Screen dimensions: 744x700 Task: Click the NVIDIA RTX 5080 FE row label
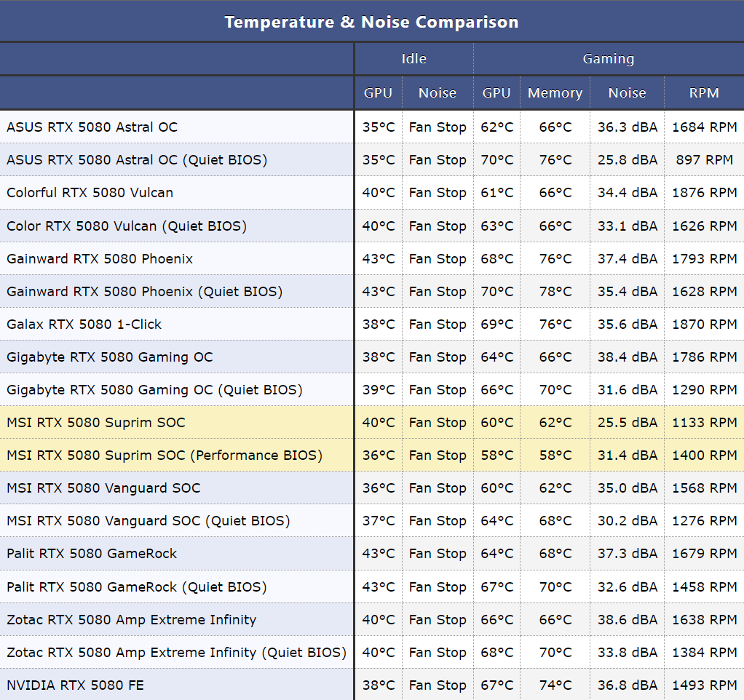75,685
